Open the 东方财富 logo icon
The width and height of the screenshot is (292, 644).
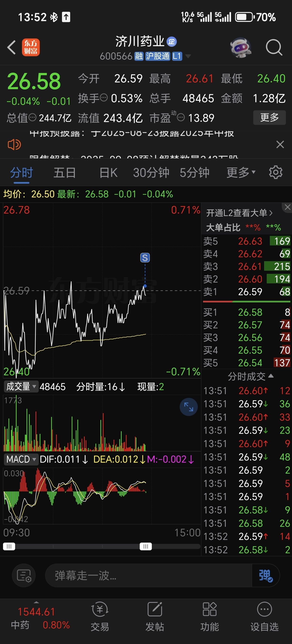31,47
